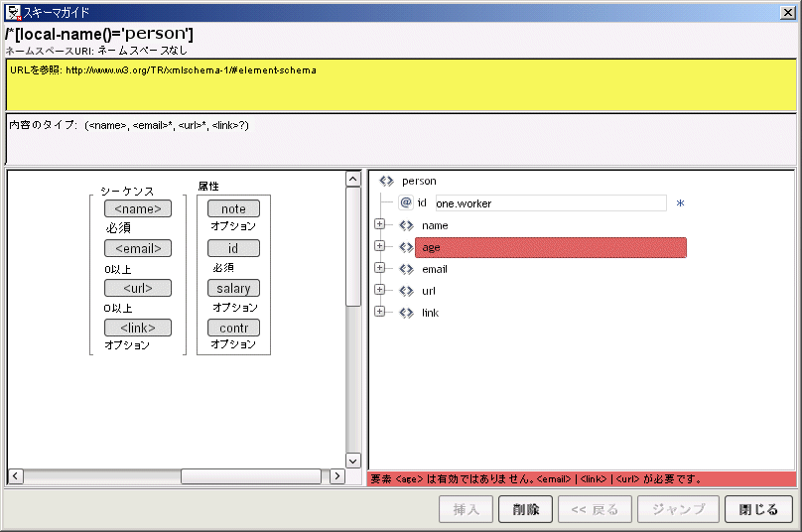Expand the link tree node

(x=379, y=311)
